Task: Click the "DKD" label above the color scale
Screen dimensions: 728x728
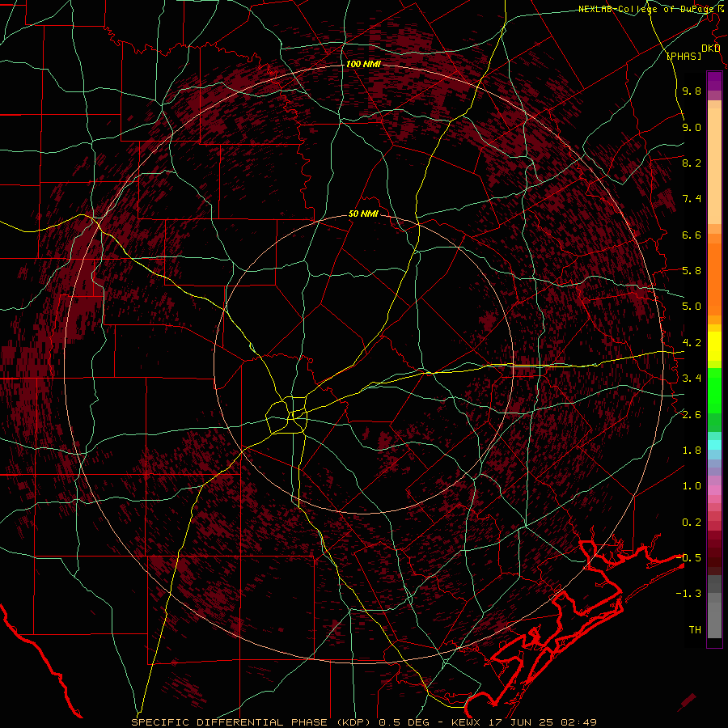Action: click(710, 49)
